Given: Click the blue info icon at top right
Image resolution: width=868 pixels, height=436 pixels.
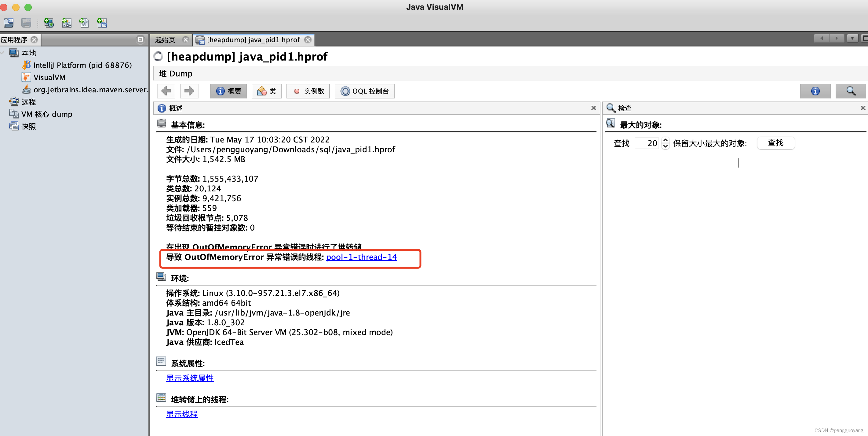Looking at the screenshot, I should (x=815, y=91).
